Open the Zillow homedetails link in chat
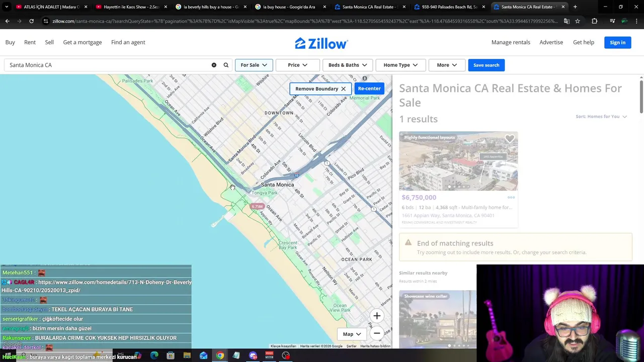 coord(97,286)
